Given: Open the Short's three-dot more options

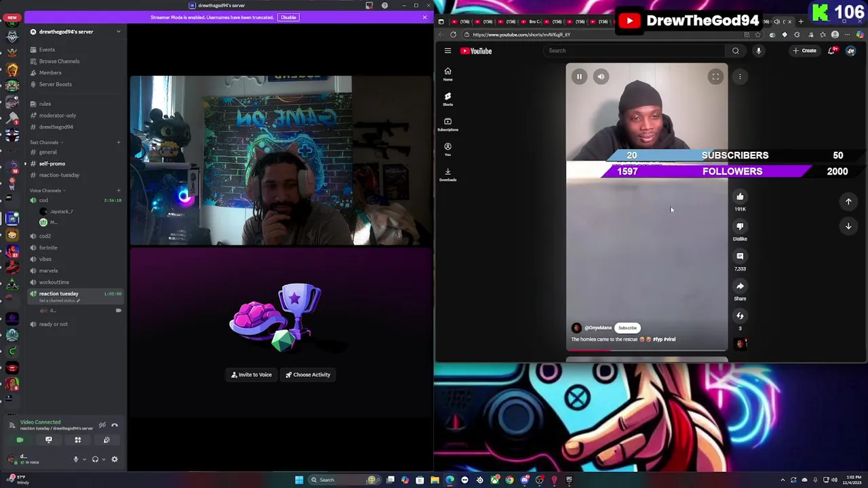Looking at the screenshot, I should 740,77.
